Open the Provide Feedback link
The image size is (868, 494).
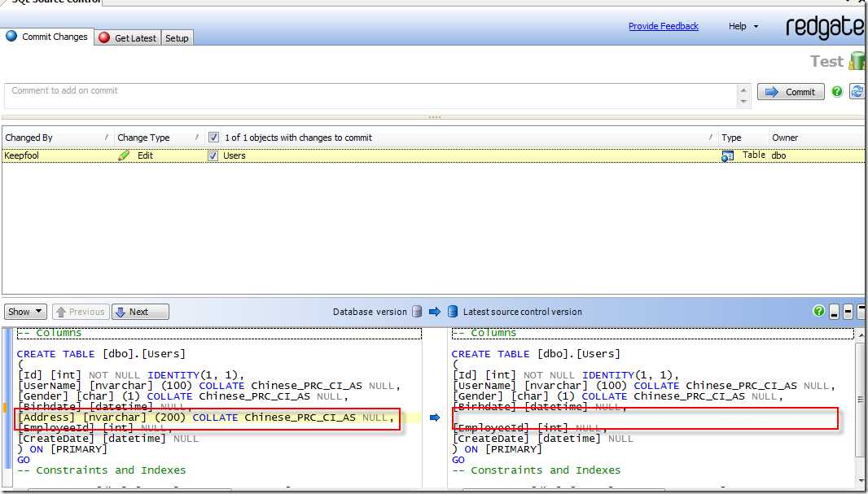pyautogui.click(x=663, y=26)
